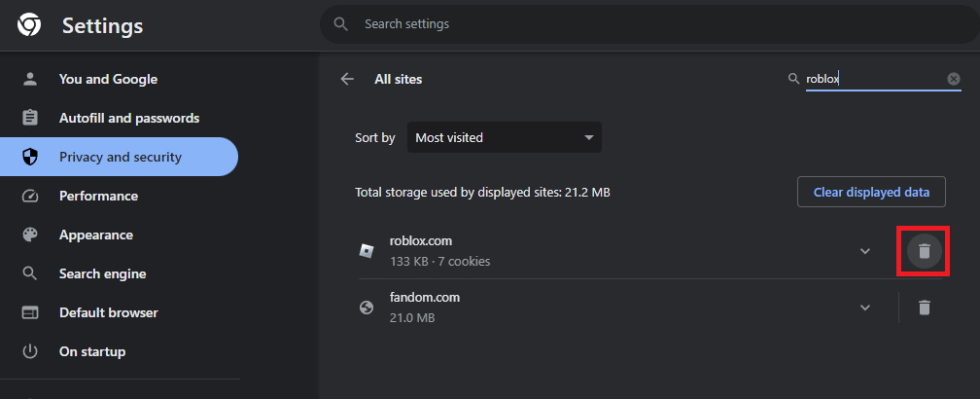Expand the fandom.com site entry

pyautogui.click(x=865, y=308)
